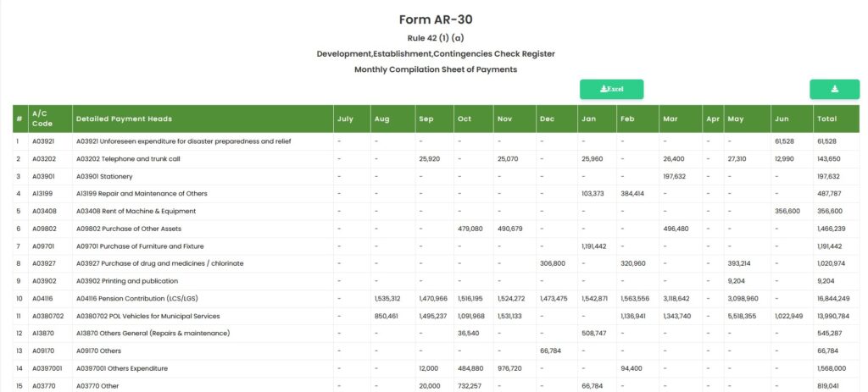868x392 pixels.
Task: Select the July column header
Action: (x=352, y=119)
